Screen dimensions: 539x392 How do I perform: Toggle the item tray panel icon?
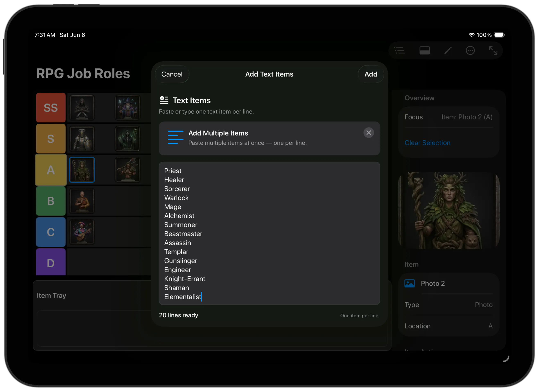425,51
